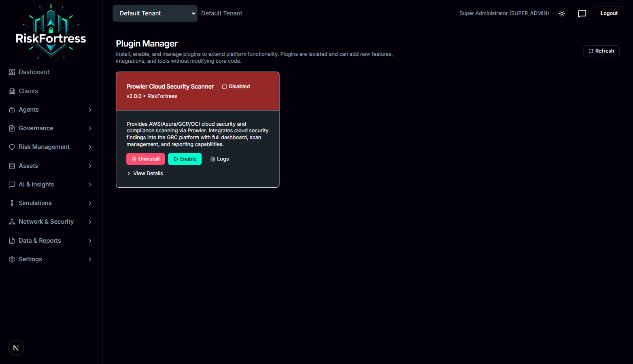Click the Disabled status checkbox
The height and width of the screenshot is (364, 633).
tap(224, 86)
